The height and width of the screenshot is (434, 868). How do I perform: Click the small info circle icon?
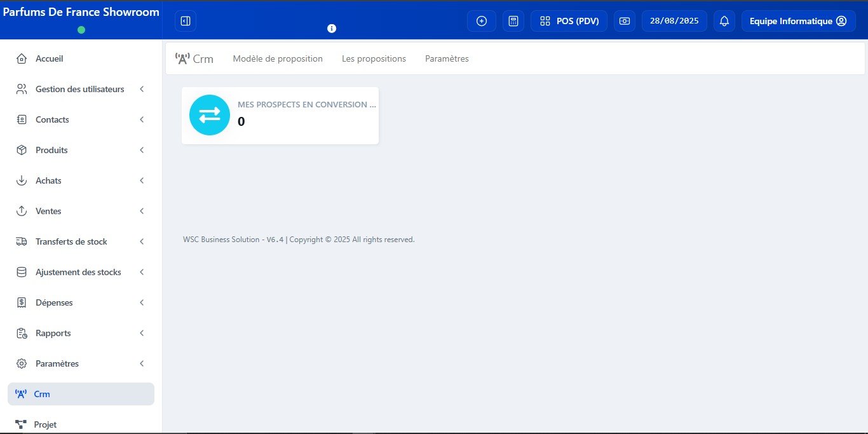[331, 29]
